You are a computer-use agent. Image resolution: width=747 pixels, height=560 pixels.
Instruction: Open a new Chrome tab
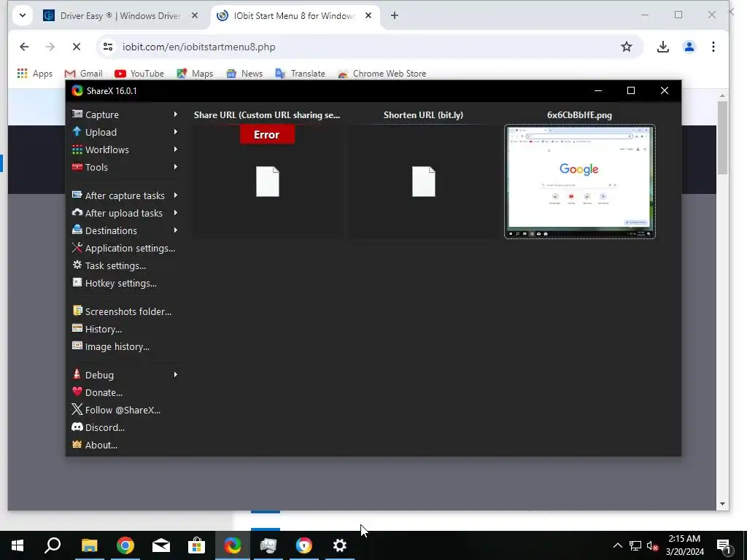[x=395, y=16]
